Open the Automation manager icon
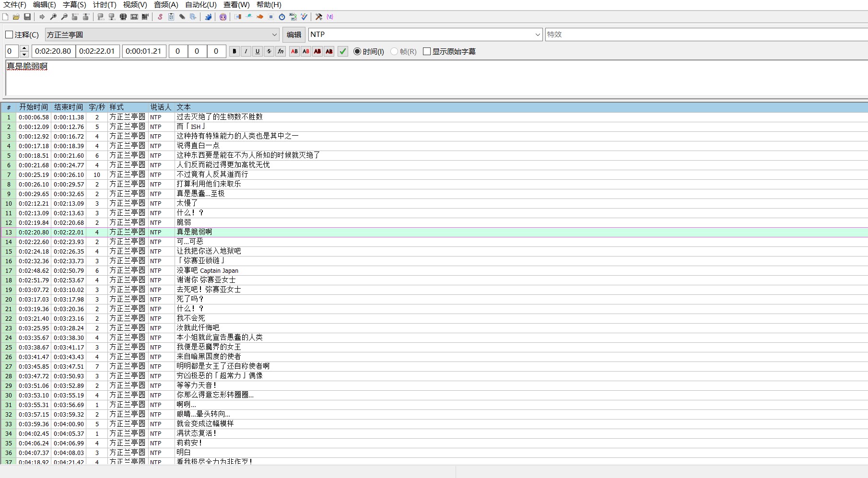Screen dimensions: 868x478 point(208,17)
